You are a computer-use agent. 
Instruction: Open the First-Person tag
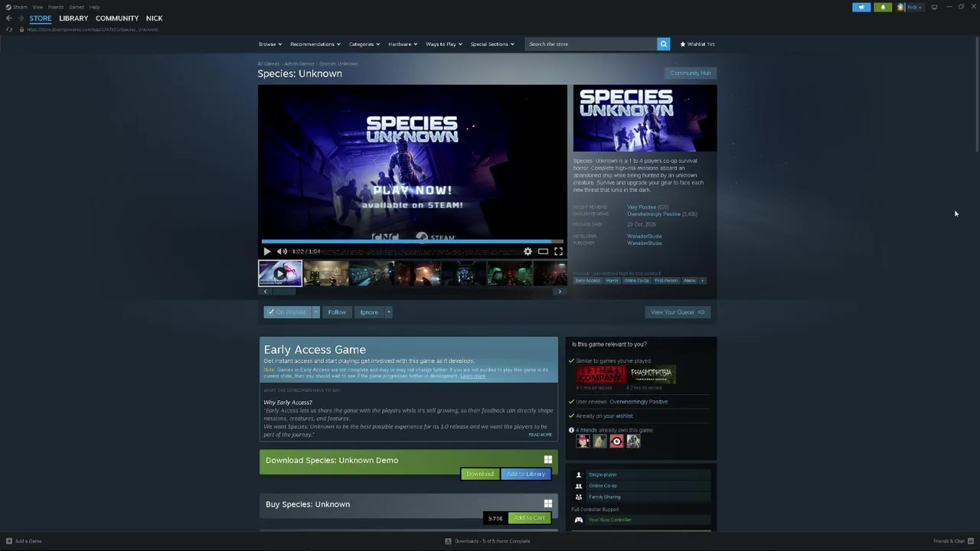point(666,281)
